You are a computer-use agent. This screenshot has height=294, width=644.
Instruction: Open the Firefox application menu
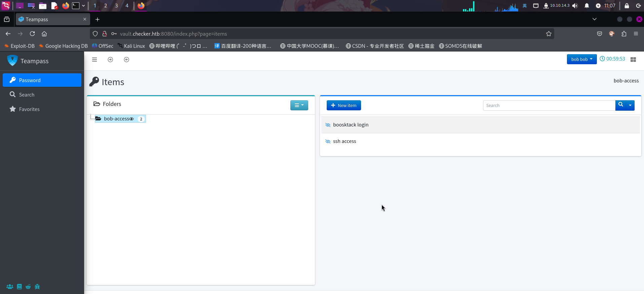[636, 34]
